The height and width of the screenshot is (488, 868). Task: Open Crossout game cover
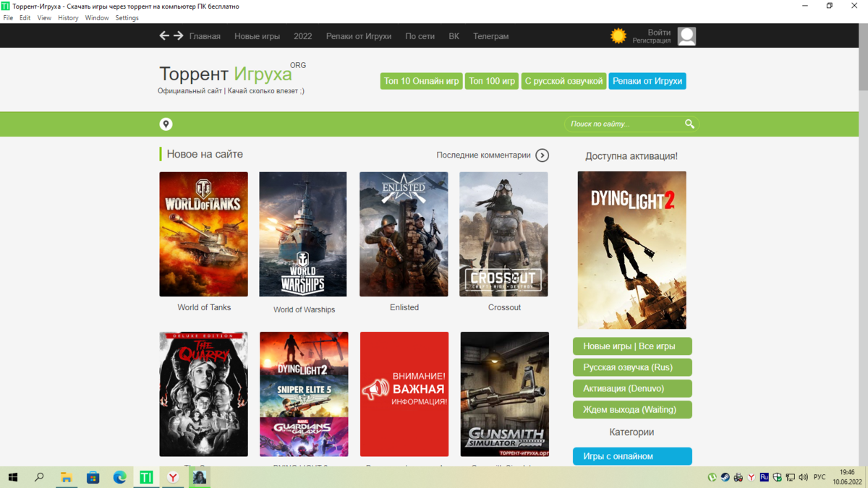tap(503, 234)
